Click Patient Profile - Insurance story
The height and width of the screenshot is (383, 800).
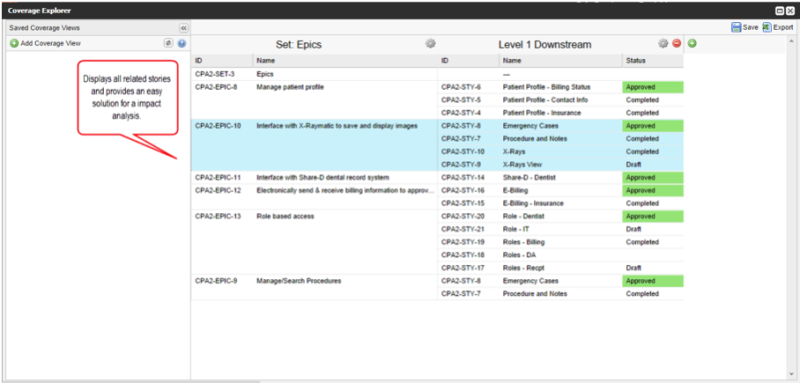(x=541, y=113)
